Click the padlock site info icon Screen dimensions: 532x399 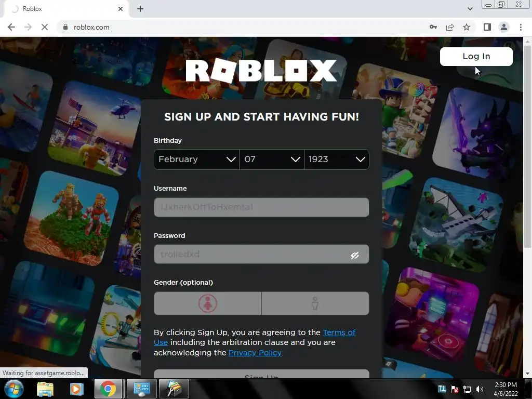click(65, 27)
